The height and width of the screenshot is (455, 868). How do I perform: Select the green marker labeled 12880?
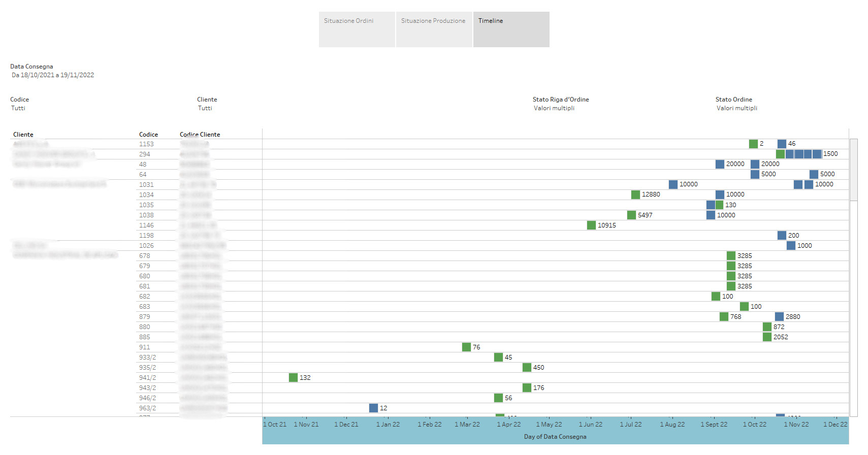(635, 194)
